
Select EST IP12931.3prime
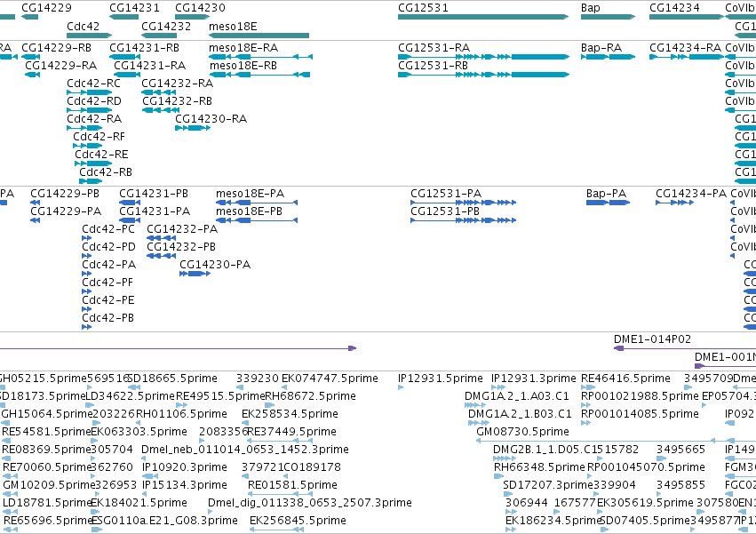point(533,379)
